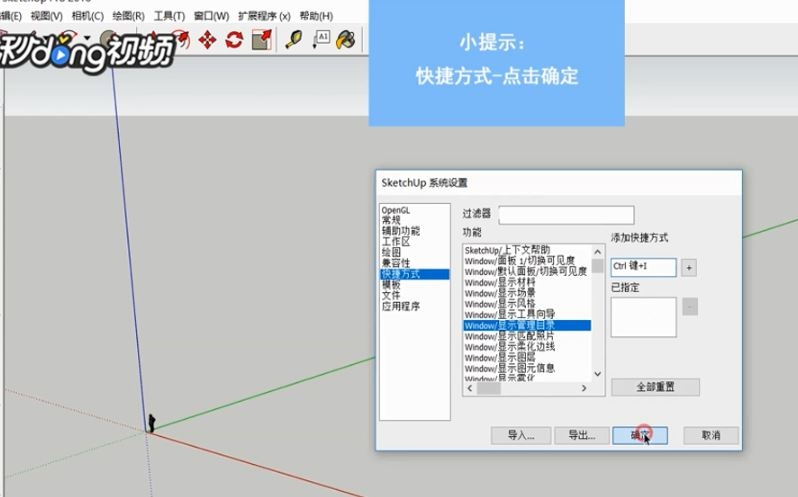Select the highlighted 快捷方式 category

(415, 274)
